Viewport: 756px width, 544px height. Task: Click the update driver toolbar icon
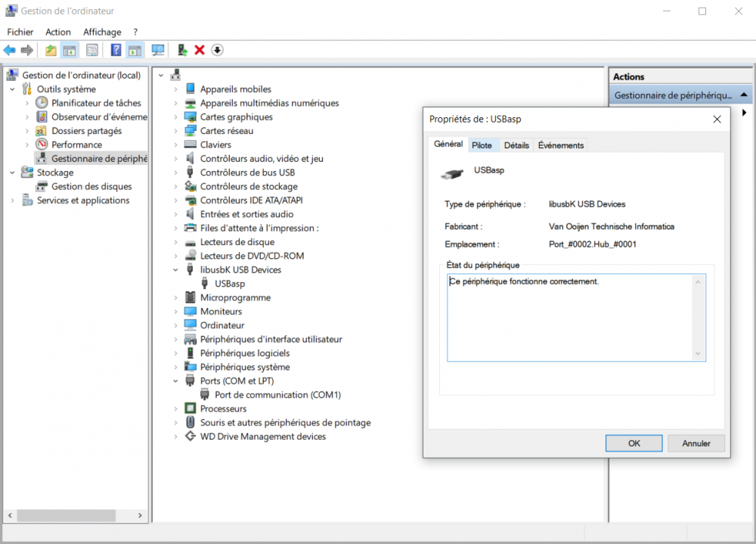pos(182,50)
